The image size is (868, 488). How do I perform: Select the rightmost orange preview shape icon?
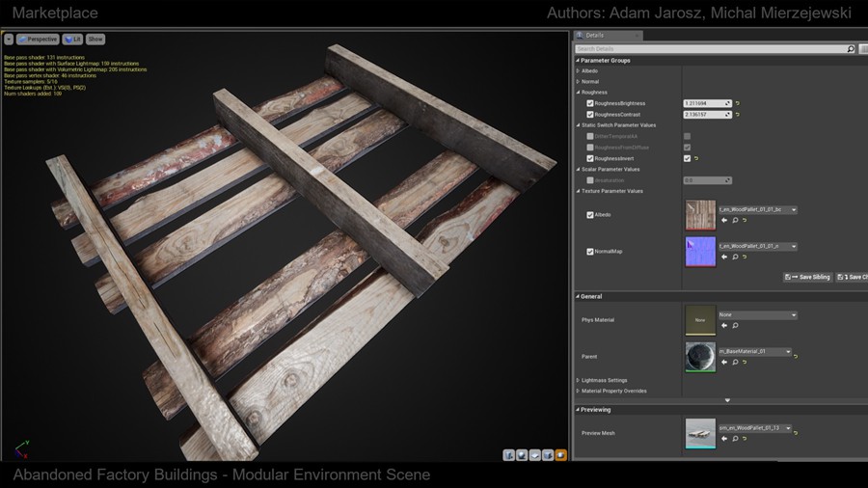tap(560, 454)
